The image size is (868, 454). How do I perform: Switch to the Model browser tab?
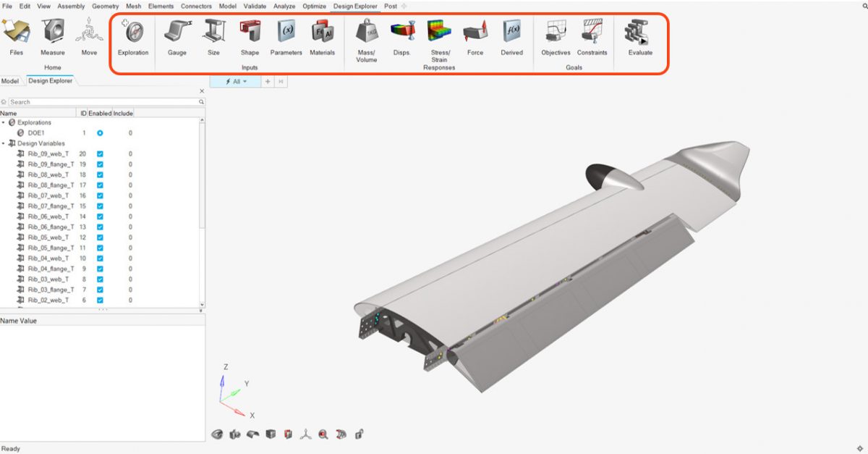[10, 81]
